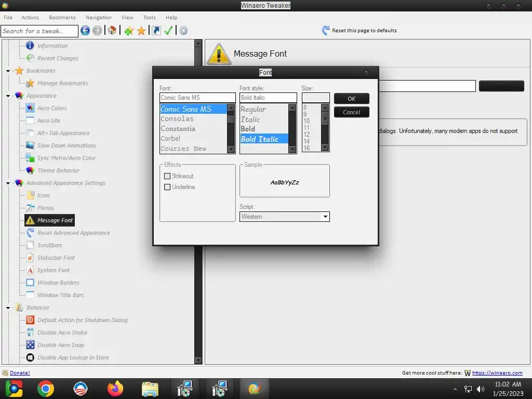
Task: Click the volume speaker tray icon
Action: pos(481,389)
